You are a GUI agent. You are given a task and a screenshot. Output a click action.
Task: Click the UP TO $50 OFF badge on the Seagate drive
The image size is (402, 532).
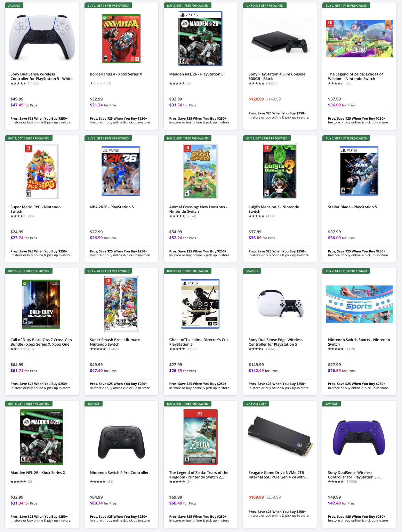[x=257, y=404]
